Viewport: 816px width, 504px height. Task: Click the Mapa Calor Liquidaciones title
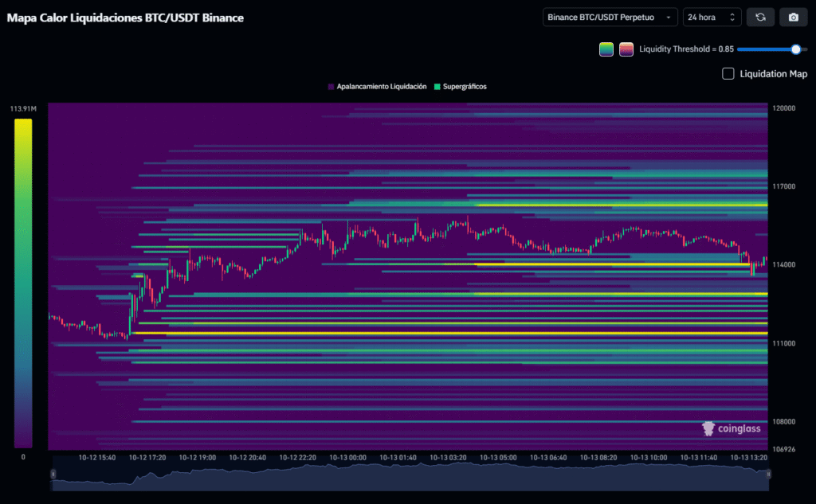[125, 17]
